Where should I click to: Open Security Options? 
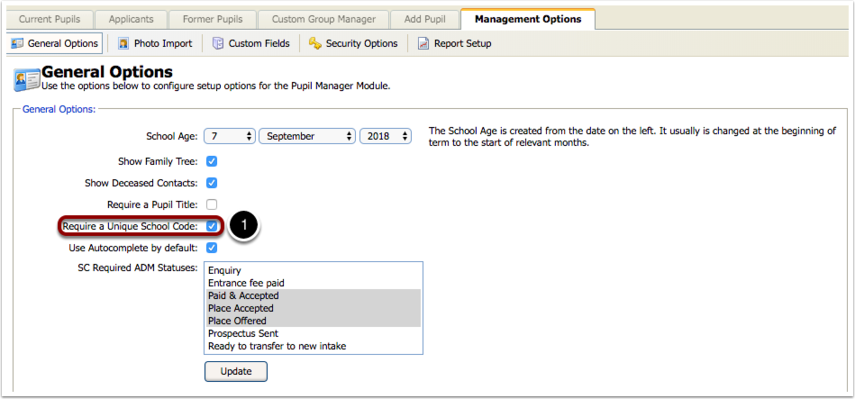(x=353, y=44)
